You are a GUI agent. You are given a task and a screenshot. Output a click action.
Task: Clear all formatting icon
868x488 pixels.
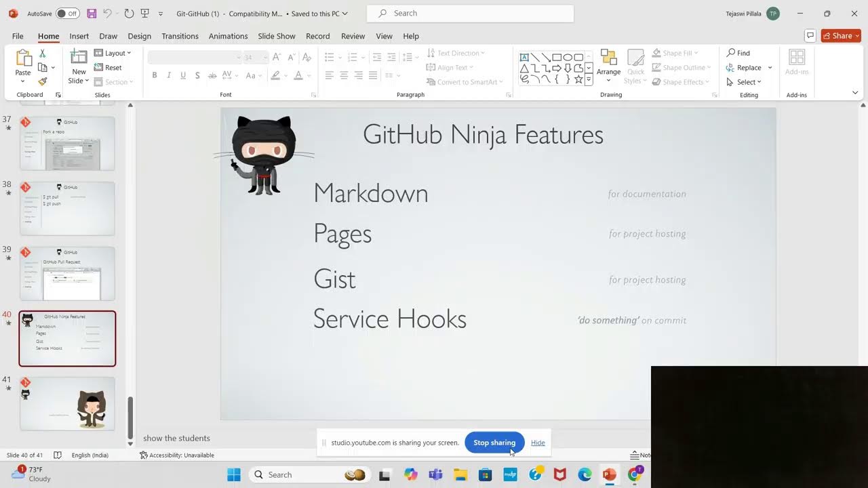click(x=307, y=58)
